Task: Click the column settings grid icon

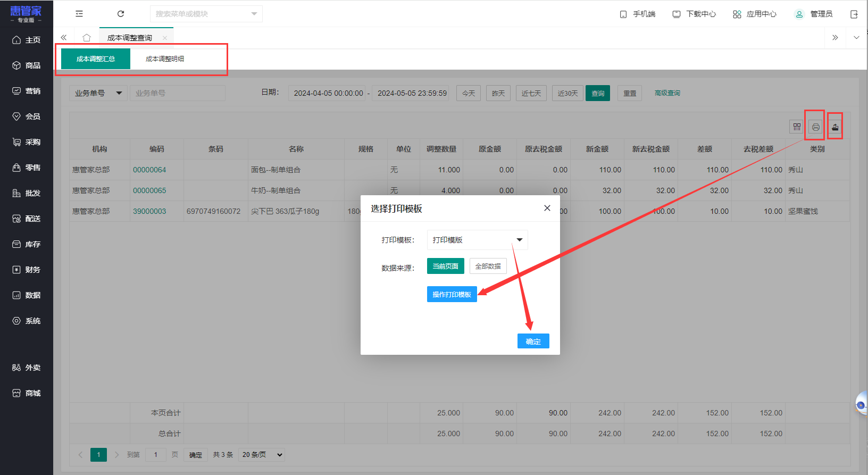Action: coord(797,127)
